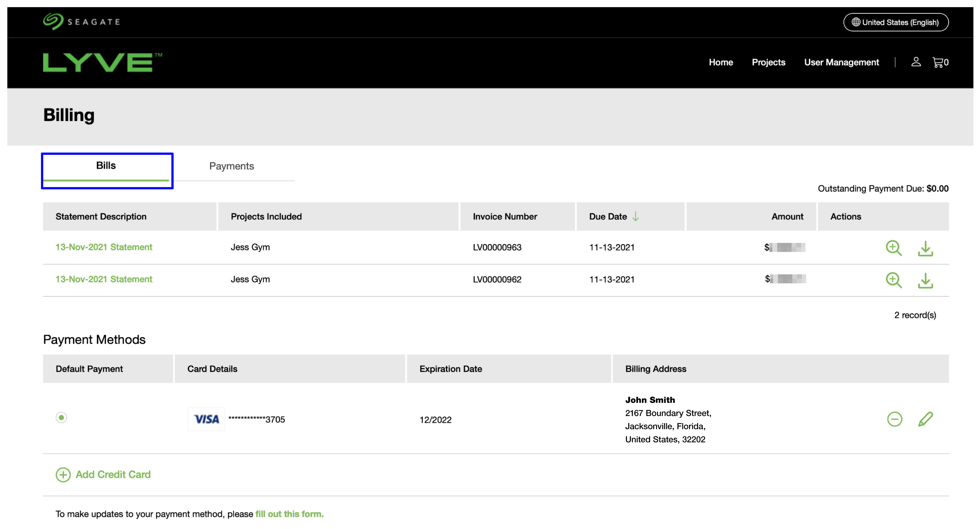View details of invoice LV00000962
980x529 pixels.
point(893,280)
